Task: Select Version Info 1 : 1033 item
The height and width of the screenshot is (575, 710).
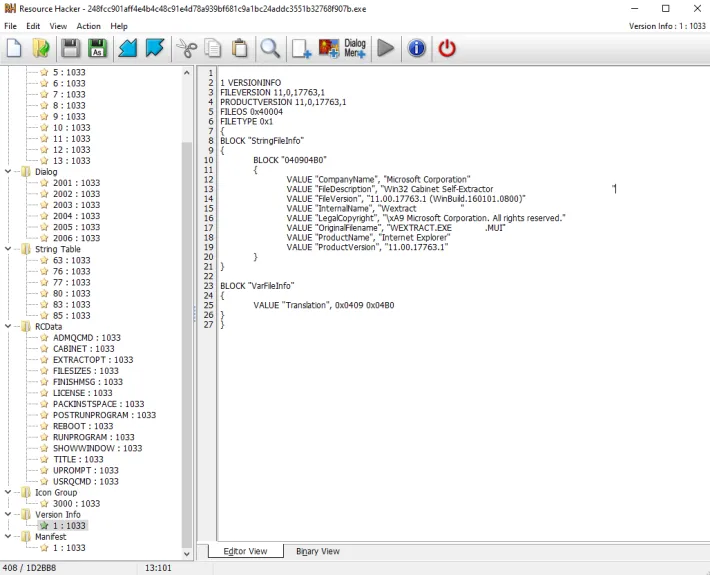Action: (69, 526)
